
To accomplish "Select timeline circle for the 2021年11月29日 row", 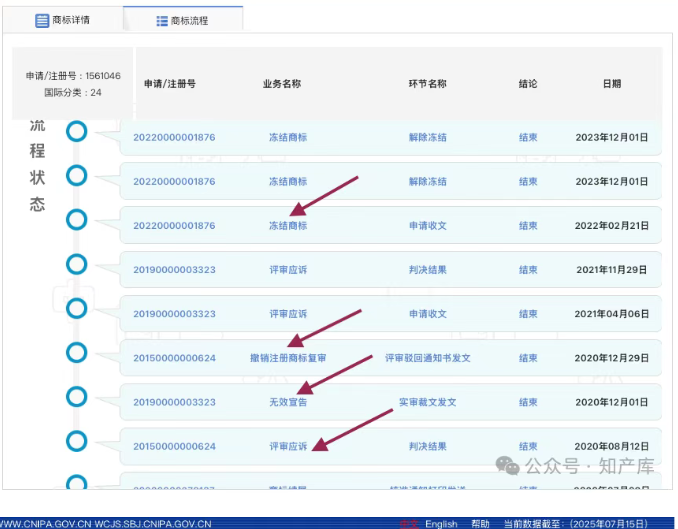I will pos(77,264).
